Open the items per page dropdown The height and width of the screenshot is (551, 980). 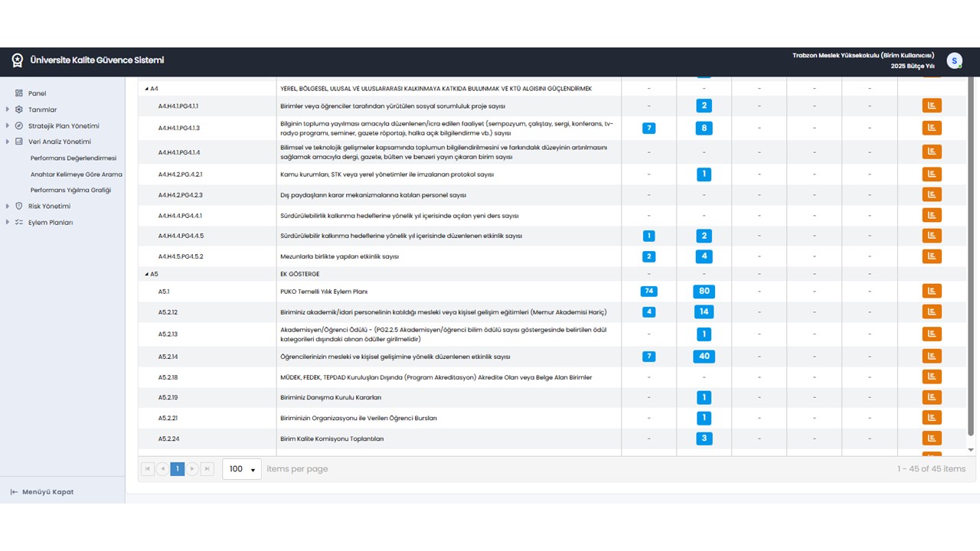pyautogui.click(x=242, y=469)
